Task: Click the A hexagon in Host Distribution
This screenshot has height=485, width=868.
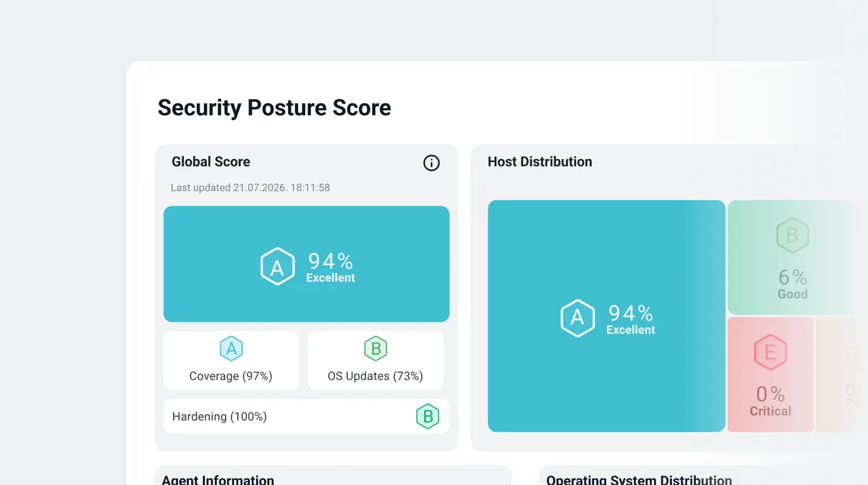Action: (577, 318)
